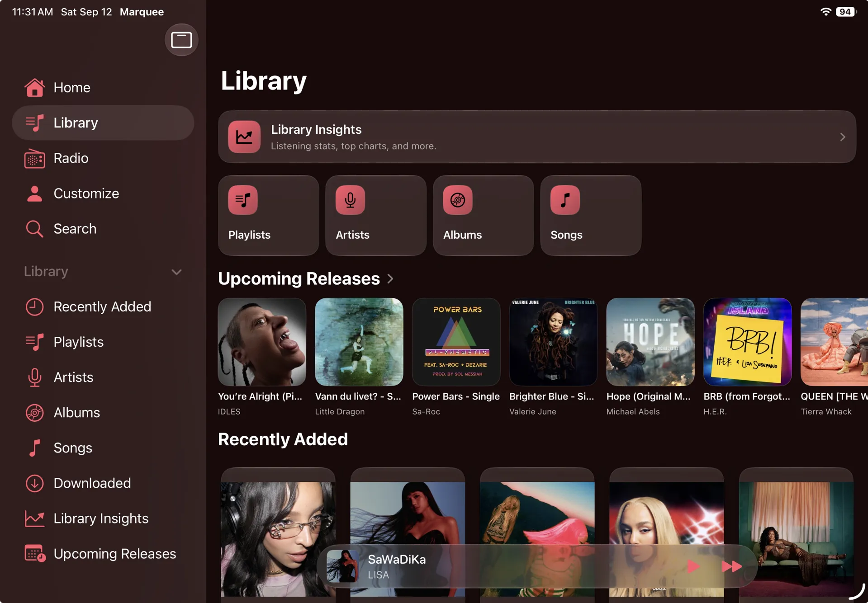
Task: Play the SaWaDiKa track in mini player
Action: 693,566
